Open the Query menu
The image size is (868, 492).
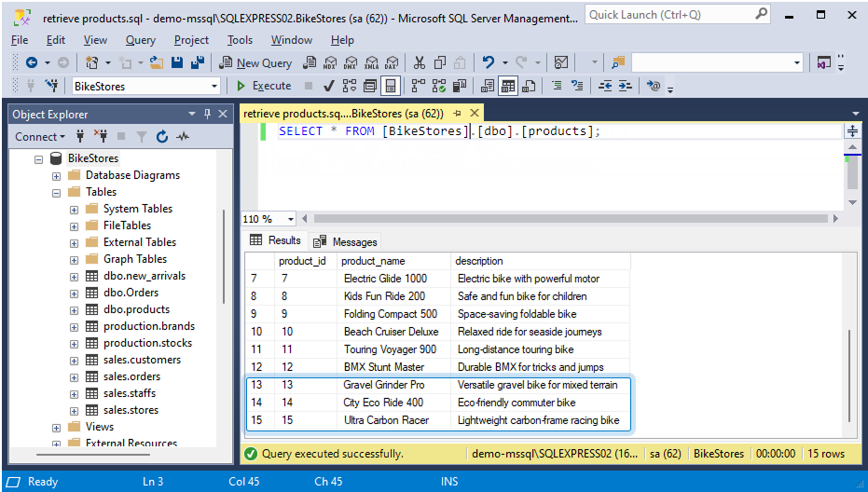141,40
